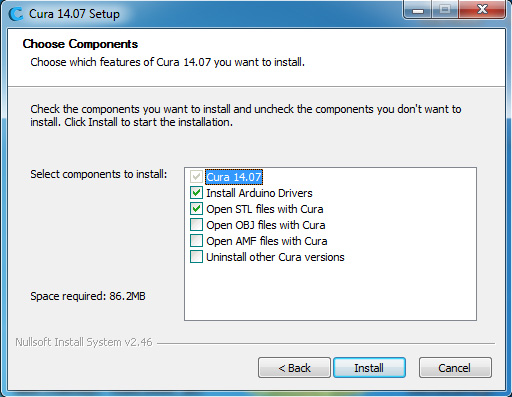Disable the Open STL files checkbox
The image size is (512, 397).
pyautogui.click(x=196, y=209)
